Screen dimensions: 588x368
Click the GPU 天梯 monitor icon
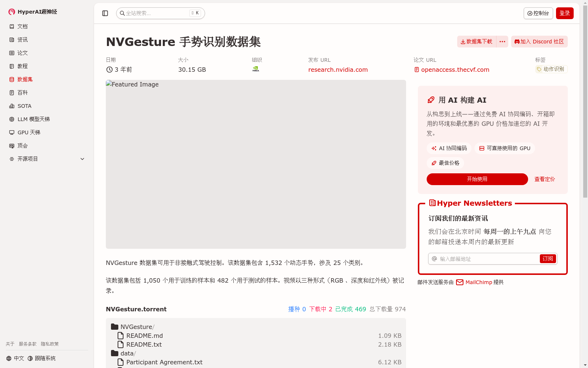click(x=12, y=132)
